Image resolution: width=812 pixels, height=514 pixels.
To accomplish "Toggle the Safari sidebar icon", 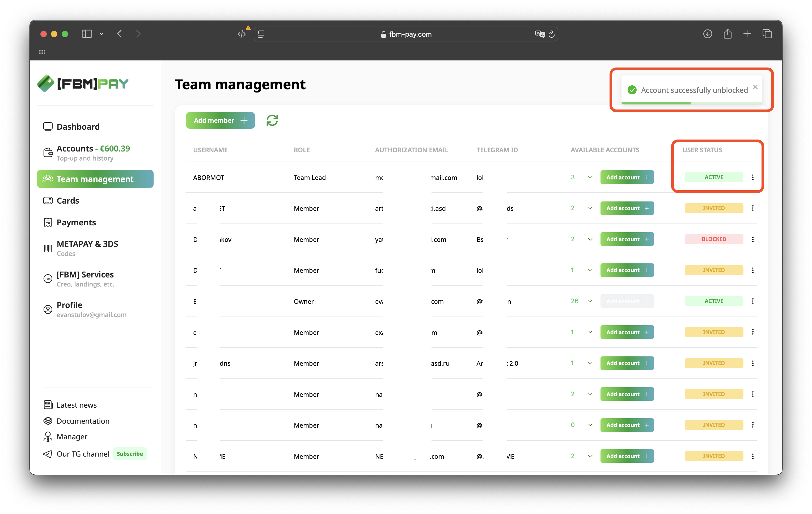I will [87, 34].
